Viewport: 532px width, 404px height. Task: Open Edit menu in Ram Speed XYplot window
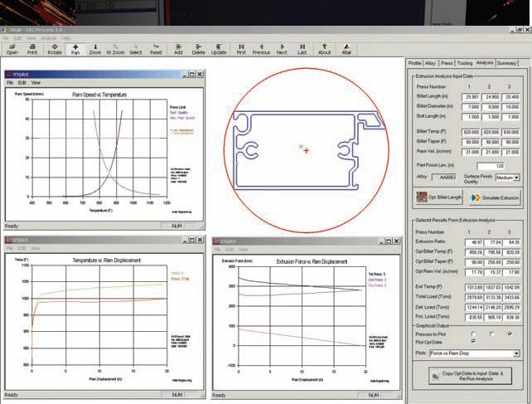tap(22, 83)
